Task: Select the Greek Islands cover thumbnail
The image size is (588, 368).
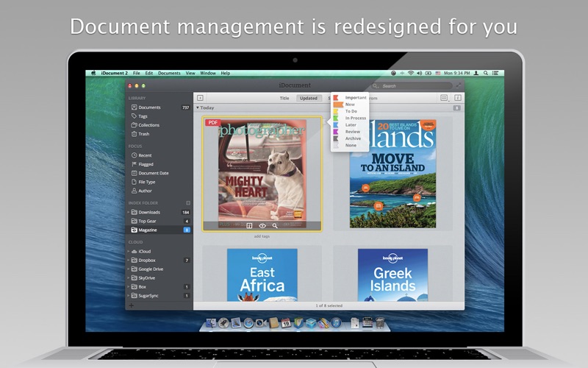Action: tap(392, 275)
